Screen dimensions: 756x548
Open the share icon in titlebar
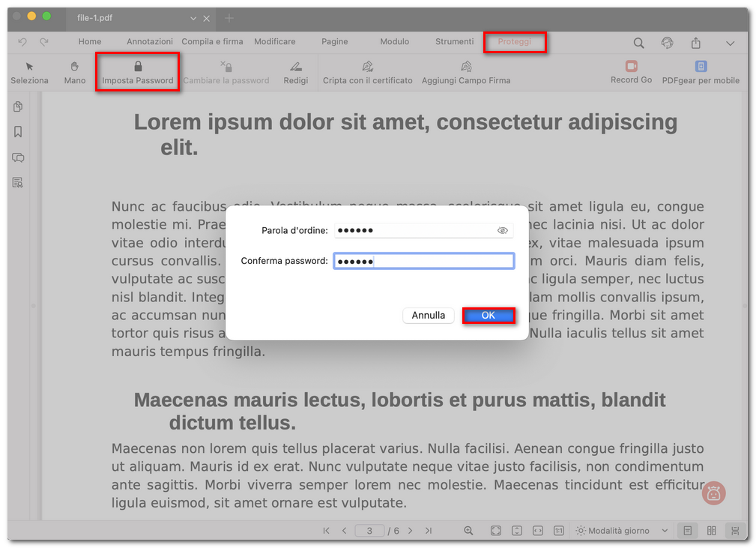coord(695,43)
